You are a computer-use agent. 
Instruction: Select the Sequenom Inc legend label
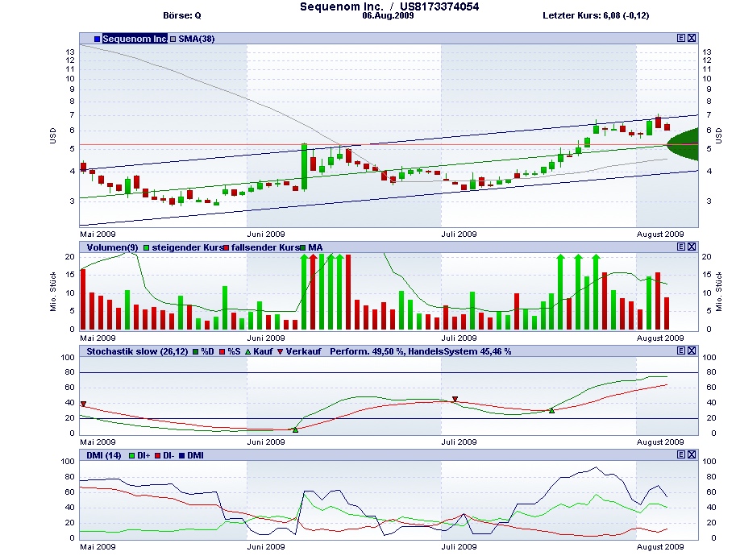(x=135, y=38)
